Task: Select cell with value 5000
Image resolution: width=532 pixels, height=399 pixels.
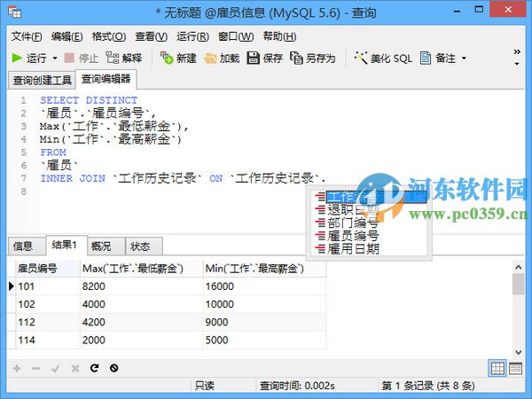Action: pyautogui.click(x=264, y=340)
